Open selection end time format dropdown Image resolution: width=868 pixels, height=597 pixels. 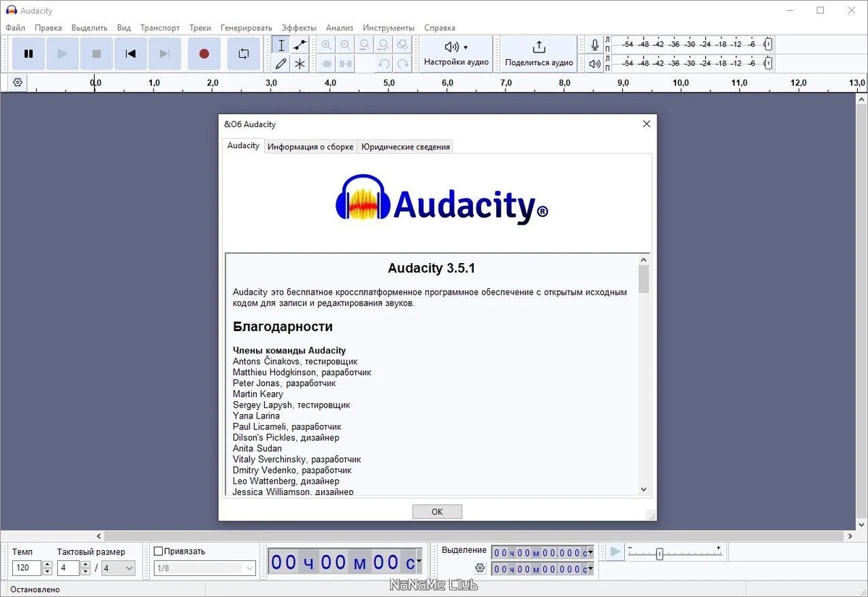[590, 570]
